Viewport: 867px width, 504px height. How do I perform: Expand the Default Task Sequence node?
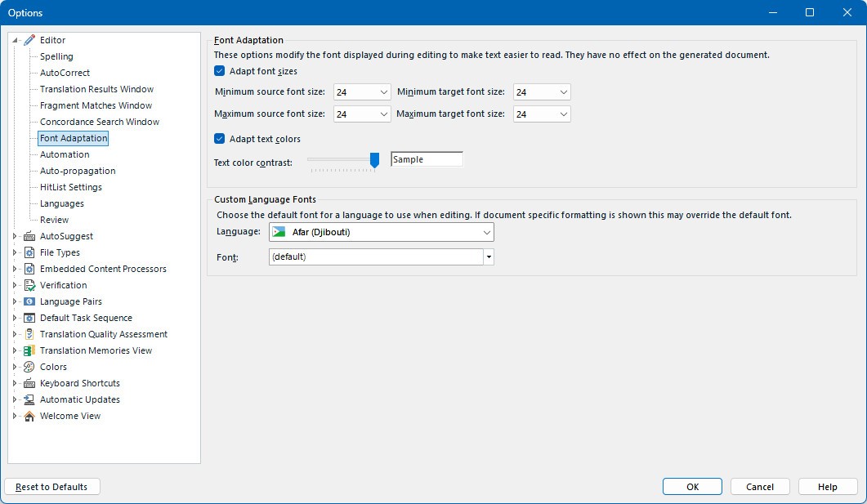(15, 318)
